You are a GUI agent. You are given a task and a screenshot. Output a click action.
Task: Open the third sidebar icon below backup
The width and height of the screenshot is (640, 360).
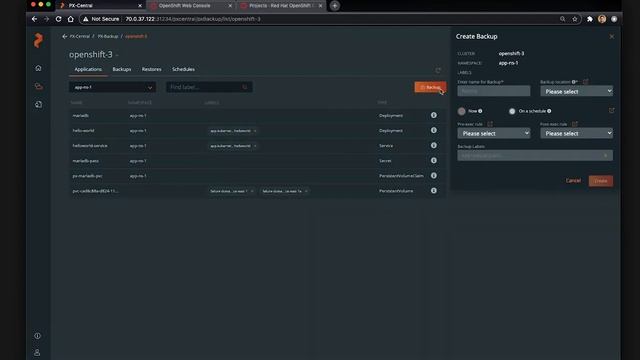(38, 104)
